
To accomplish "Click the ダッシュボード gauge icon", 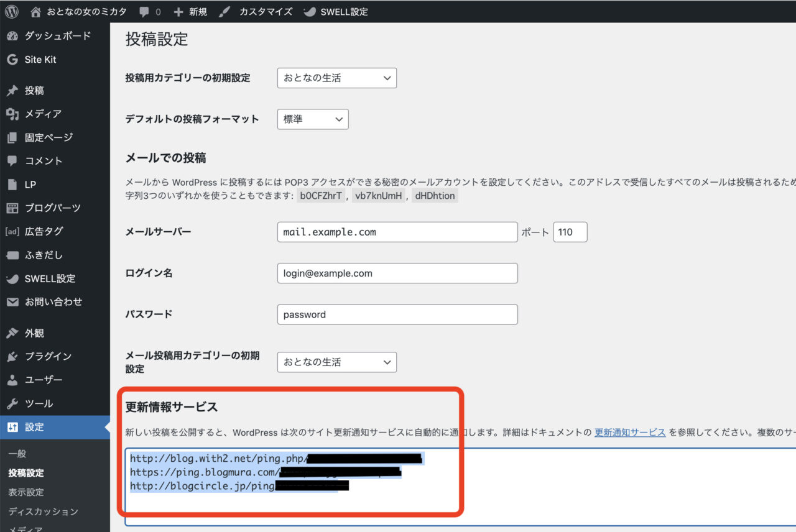I will point(12,36).
